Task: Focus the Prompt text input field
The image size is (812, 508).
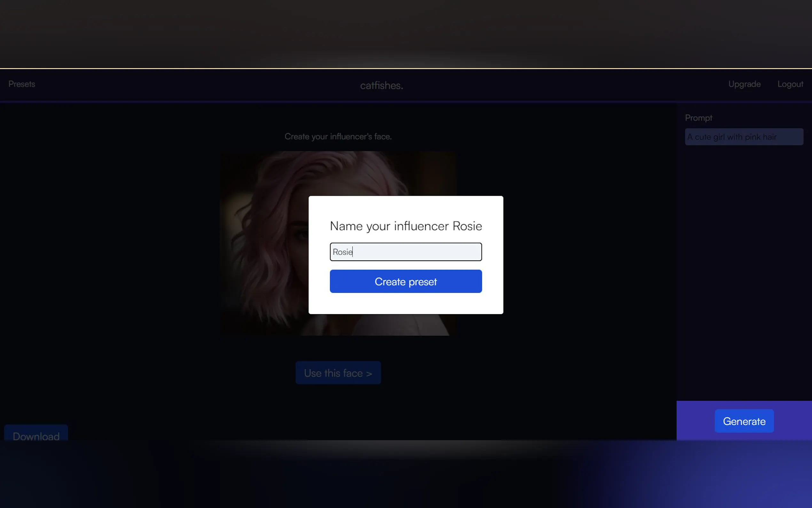Action: tap(744, 137)
